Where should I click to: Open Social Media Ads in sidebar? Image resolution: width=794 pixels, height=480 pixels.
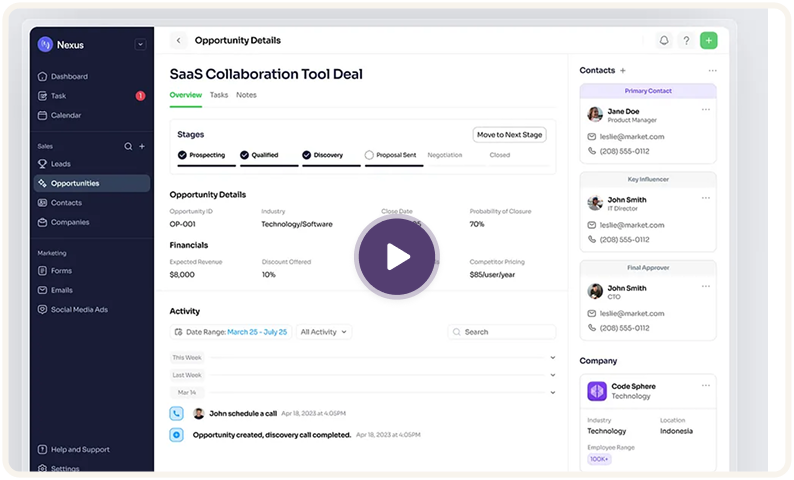[79, 309]
